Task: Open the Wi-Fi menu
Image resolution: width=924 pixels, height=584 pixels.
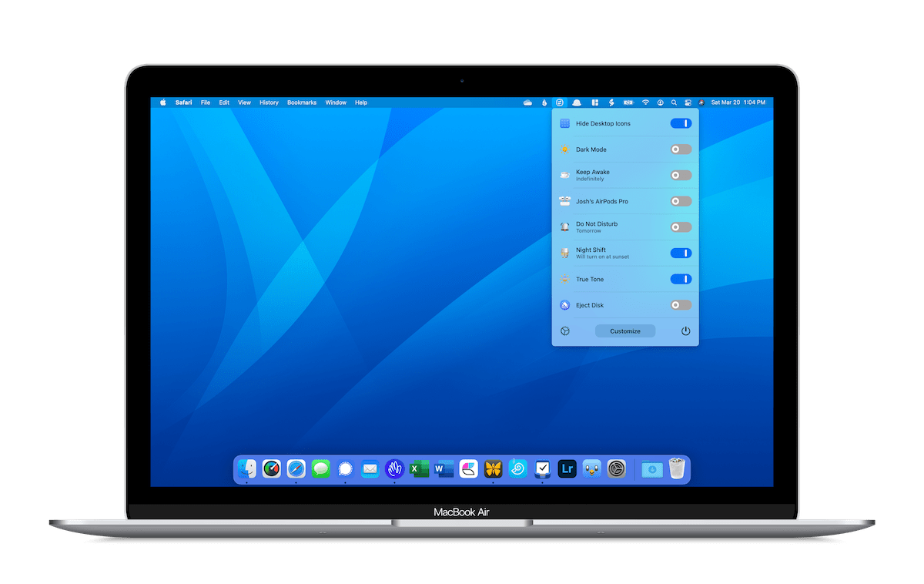Action: [646, 102]
